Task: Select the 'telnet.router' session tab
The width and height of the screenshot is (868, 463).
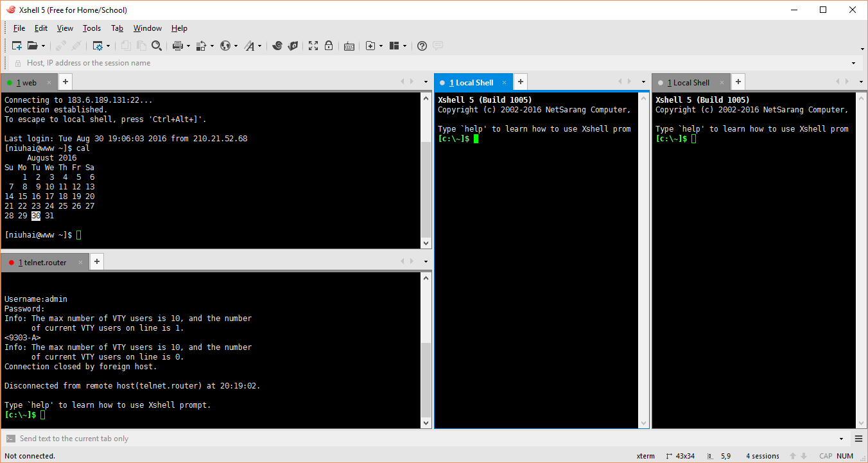Action: (44, 262)
